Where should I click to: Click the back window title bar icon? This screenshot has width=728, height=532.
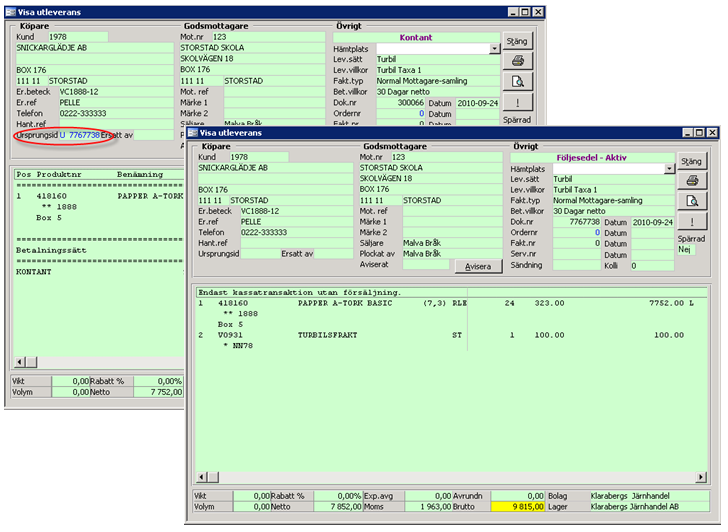[x=11, y=12]
